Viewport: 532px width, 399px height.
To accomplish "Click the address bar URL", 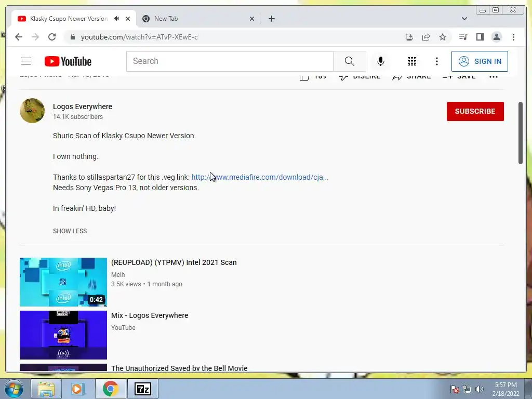I will pyautogui.click(x=139, y=37).
